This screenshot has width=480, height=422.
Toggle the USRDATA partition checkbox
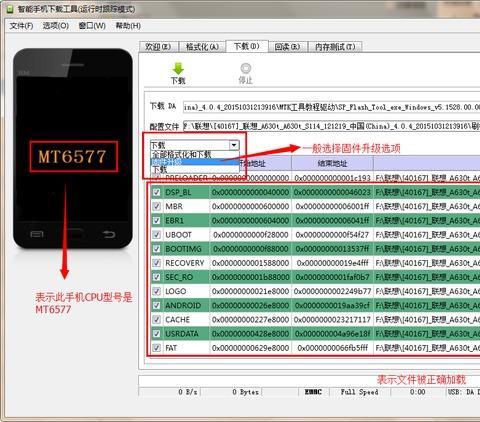156,334
